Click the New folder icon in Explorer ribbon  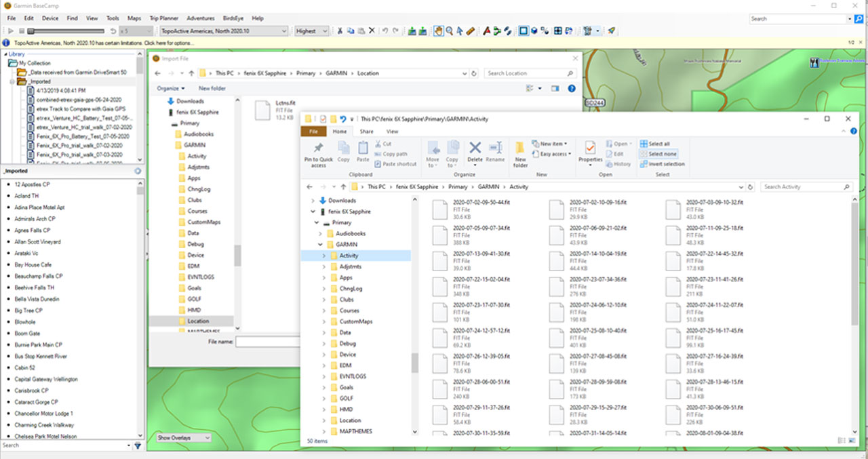click(x=520, y=155)
